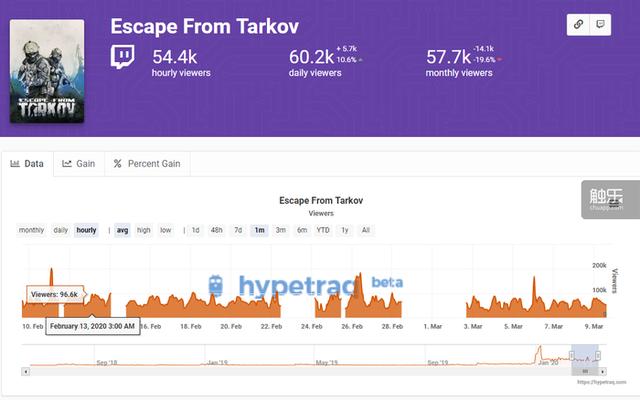The width and height of the screenshot is (640, 400).
Task: Click the 18. Feb axis label
Action: (x=191, y=327)
